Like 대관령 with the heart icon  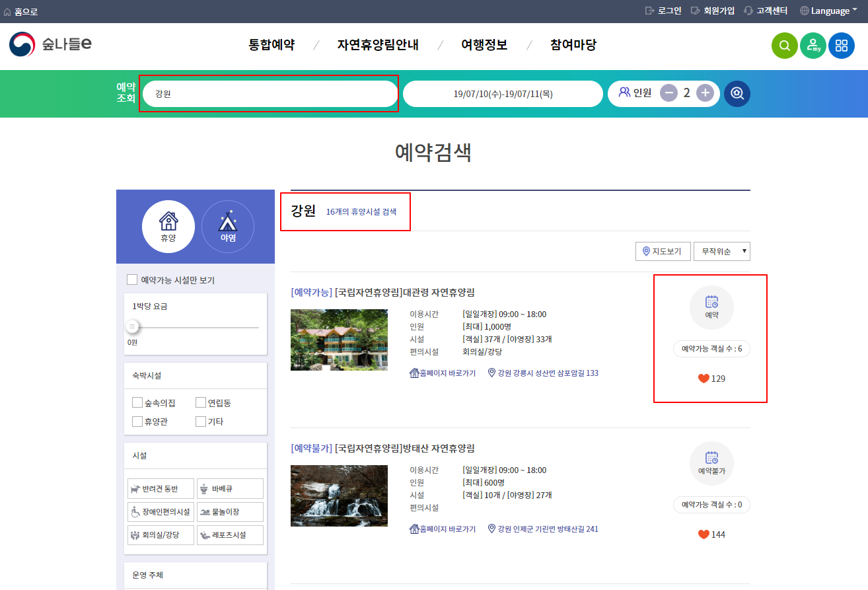(x=704, y=379)
